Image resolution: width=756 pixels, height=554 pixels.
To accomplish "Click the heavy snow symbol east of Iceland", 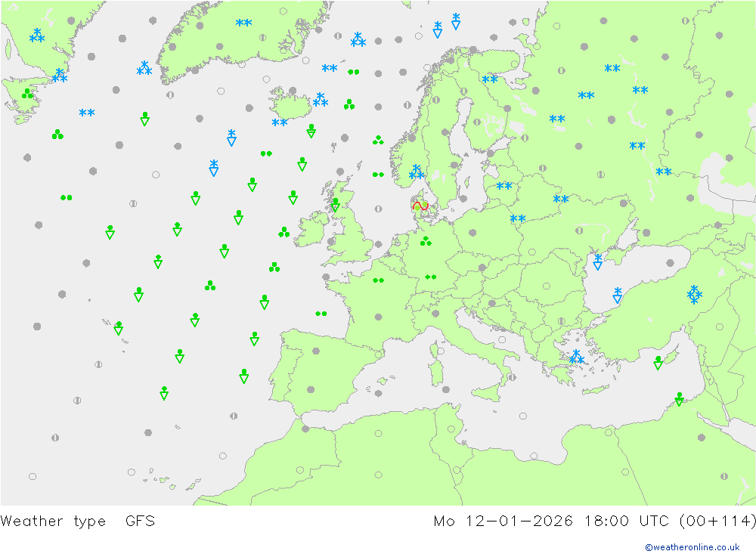I will [320, 100].
